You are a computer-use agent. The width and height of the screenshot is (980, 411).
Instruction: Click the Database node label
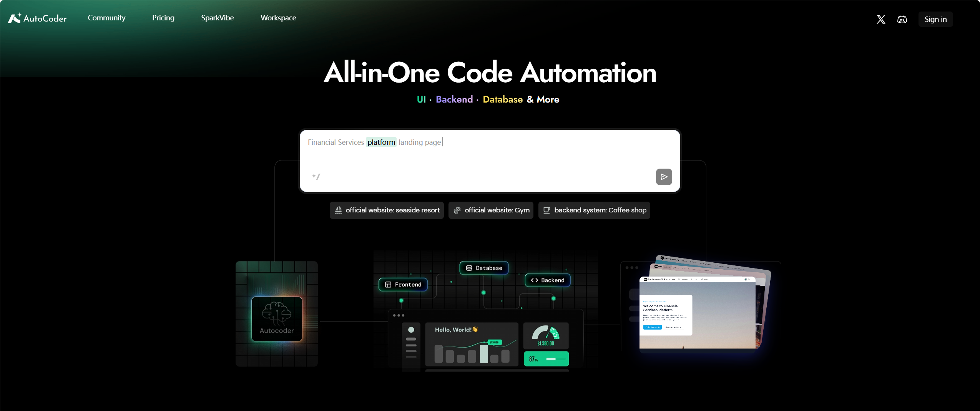coord(484,268)
